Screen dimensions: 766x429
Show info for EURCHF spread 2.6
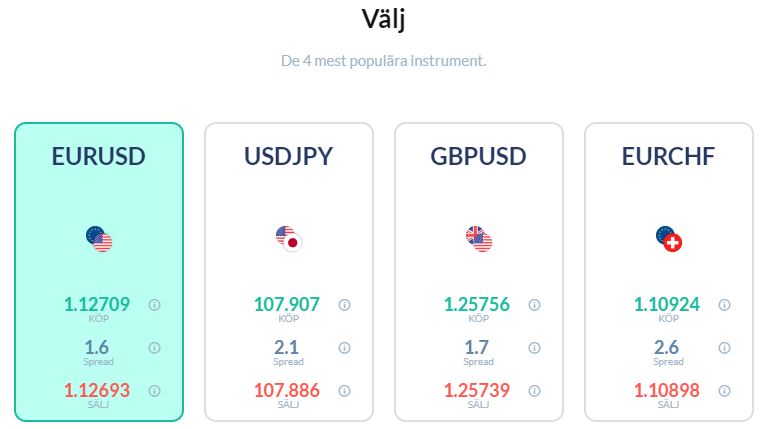tap(724, 348)
